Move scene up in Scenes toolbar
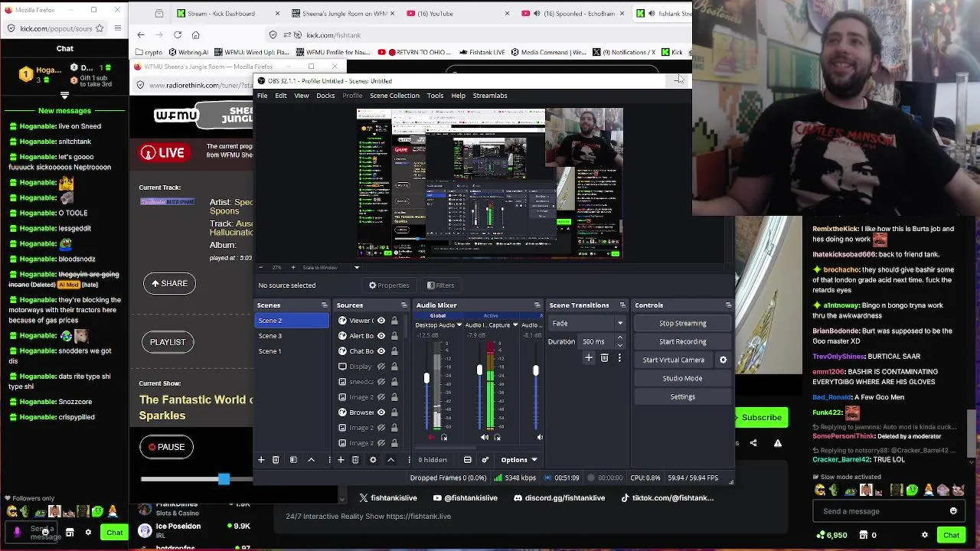The width and height of the screenshot is (980, 551). tap(311, 460)
